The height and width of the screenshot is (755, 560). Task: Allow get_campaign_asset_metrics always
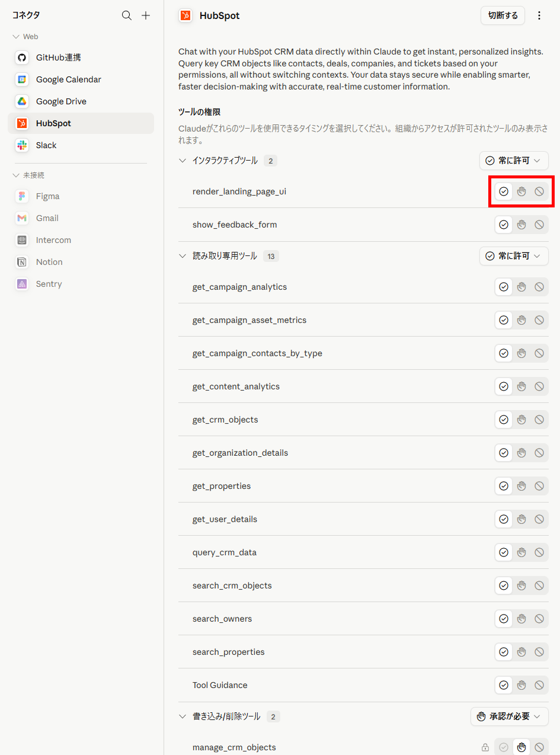504,320
